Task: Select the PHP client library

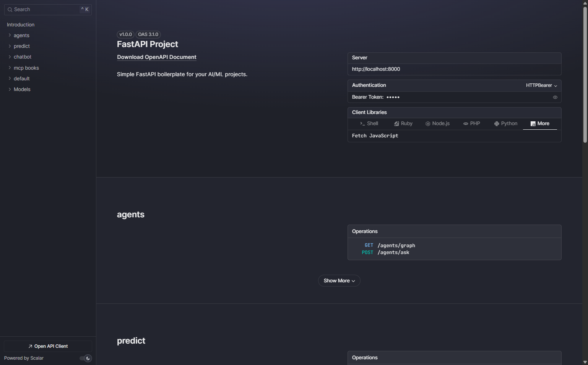Action: click(x=471, y=123)
